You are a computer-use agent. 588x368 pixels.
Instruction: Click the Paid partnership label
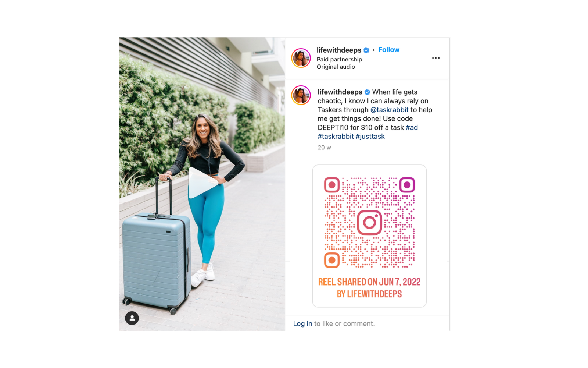[339, 59]
